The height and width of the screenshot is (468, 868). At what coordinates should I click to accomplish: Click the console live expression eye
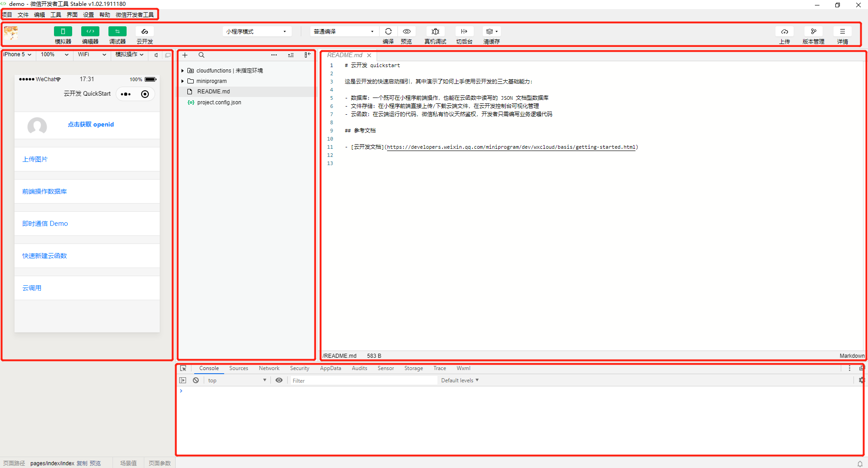(279, 380)
